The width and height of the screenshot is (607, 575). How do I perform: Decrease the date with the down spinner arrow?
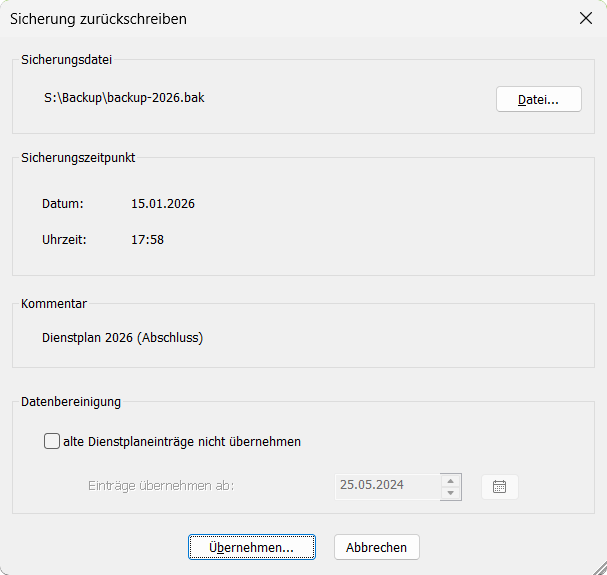point(450,493)
